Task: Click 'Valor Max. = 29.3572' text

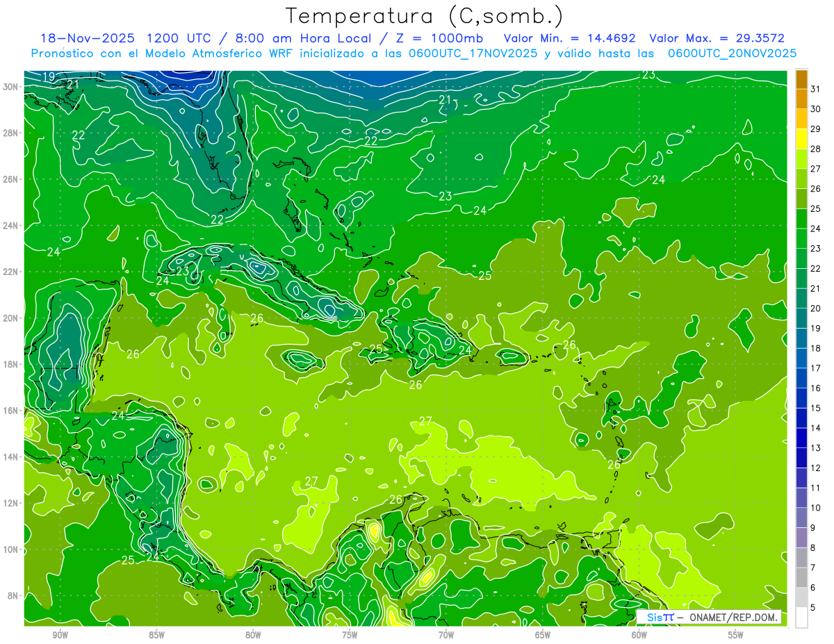Action: [x=717, y=38]
